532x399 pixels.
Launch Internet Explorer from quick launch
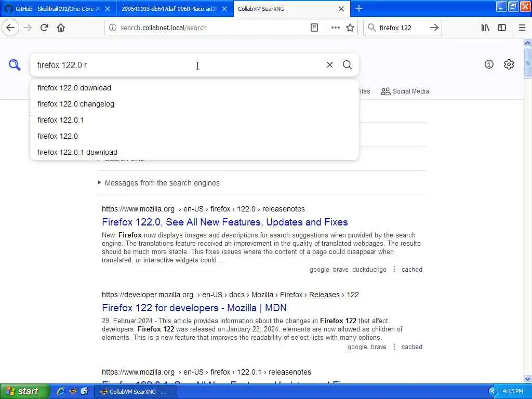pos(61,391)
